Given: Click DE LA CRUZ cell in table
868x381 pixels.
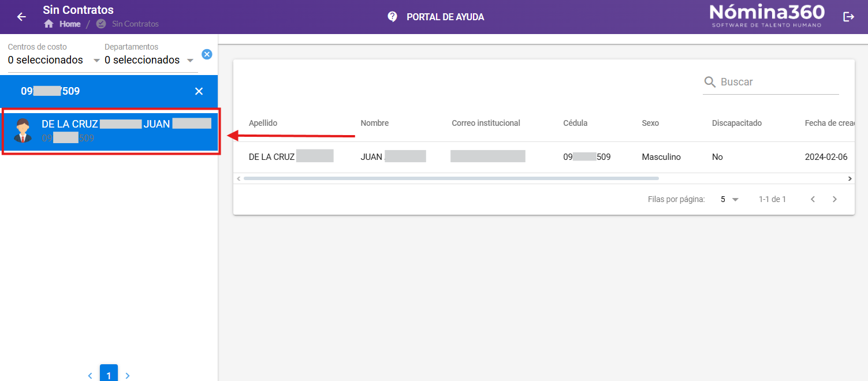Looking at the screenshot, I should pos(291,157).
